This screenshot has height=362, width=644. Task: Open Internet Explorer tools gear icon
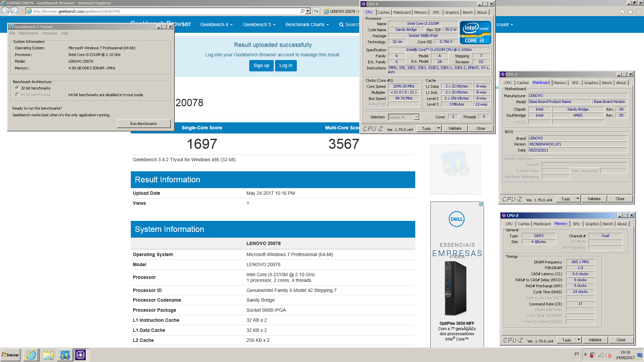(639, 12)
